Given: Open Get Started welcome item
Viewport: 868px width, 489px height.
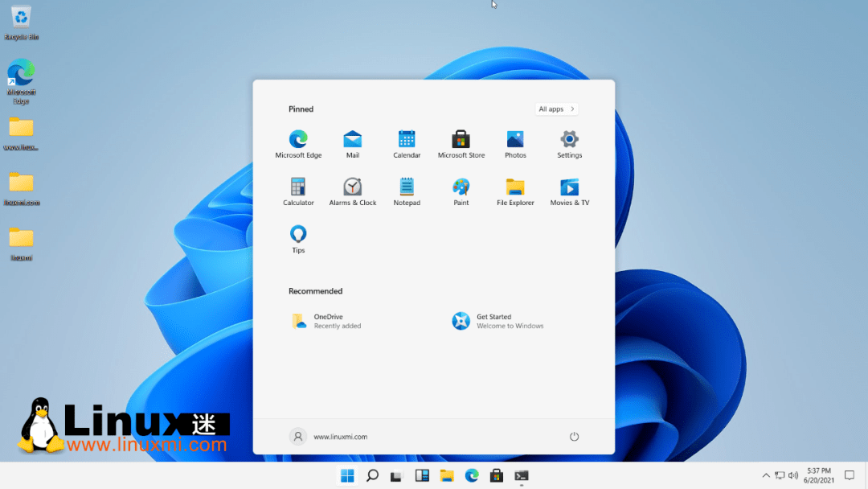Looking at the screenshot, I should click(498, 321).
